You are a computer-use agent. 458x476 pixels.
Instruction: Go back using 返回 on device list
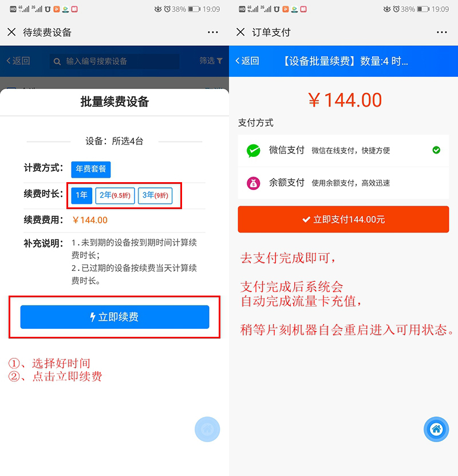[18, 61]
